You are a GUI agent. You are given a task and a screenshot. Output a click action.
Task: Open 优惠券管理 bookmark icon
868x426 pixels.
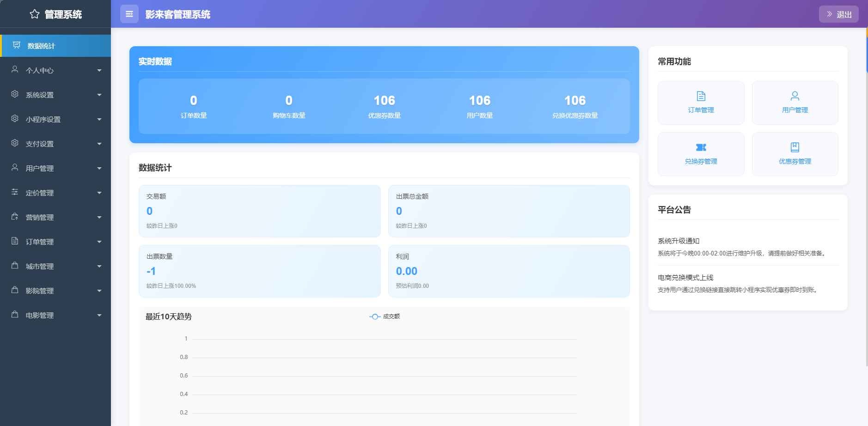795,147
